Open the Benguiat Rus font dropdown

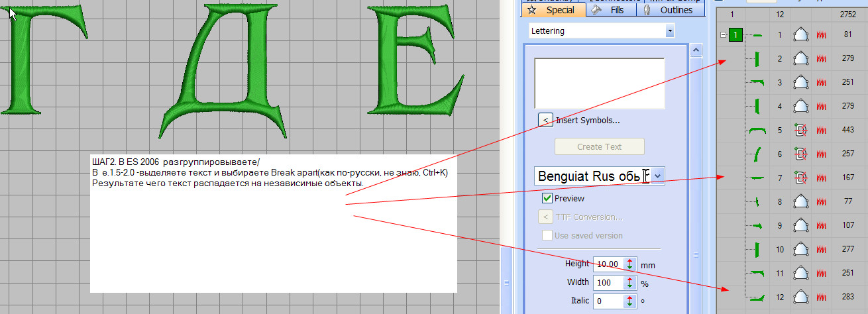tap(657, 176)
